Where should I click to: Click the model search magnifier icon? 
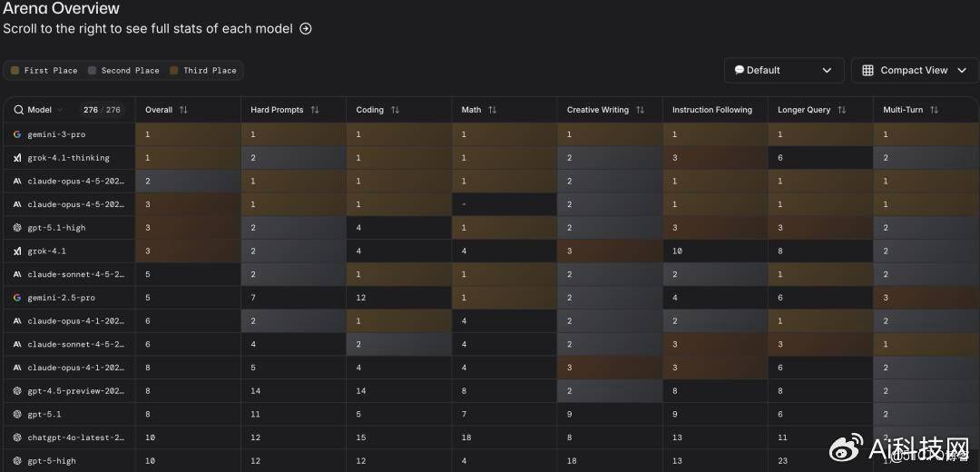(18, 110)
